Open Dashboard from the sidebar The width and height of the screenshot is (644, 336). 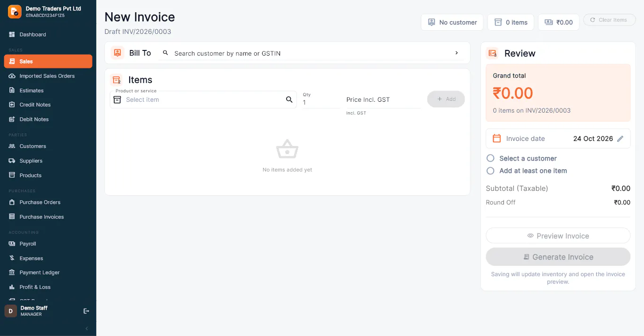(48, 34)
